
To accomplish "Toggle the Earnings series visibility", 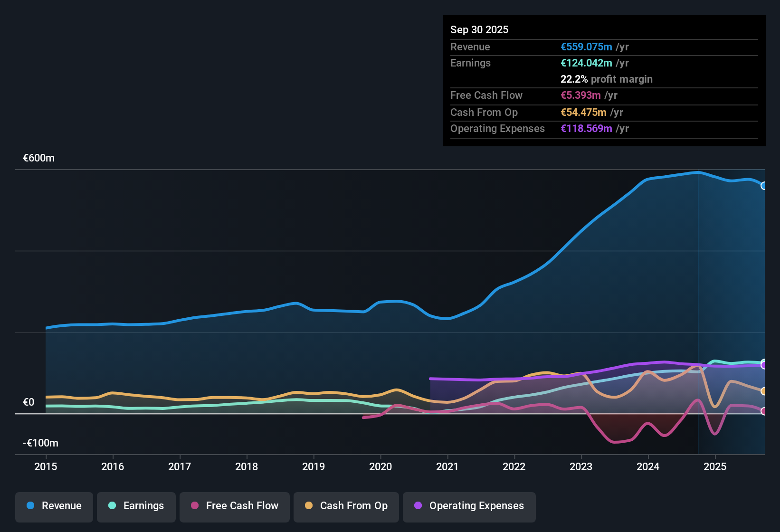I will 136,506.
